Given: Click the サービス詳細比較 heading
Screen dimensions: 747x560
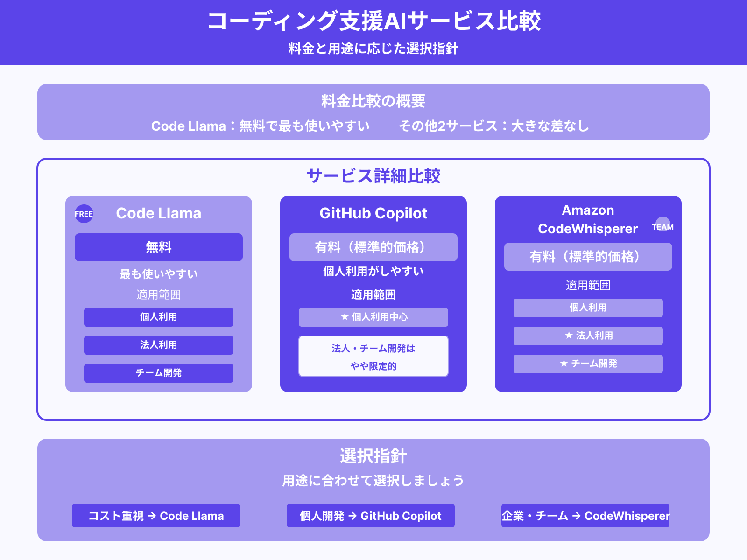Looking at the screenshot, I should [373, 176].
